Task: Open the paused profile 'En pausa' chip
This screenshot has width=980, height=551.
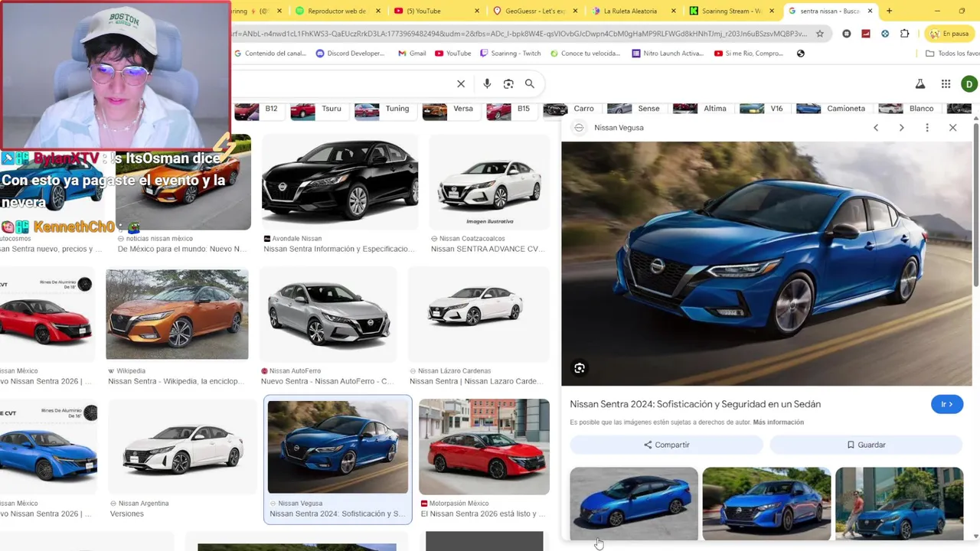Action: coord(950,34)
